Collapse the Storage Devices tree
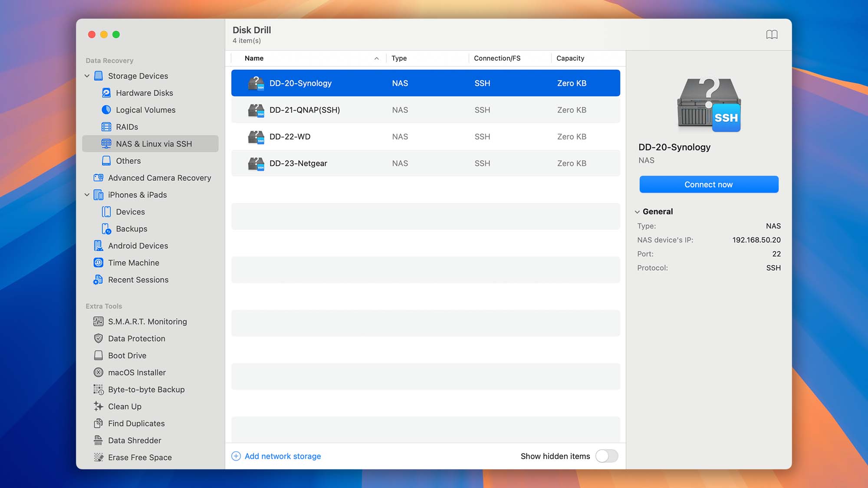This screenshot has height=488, width=868. 87,76
